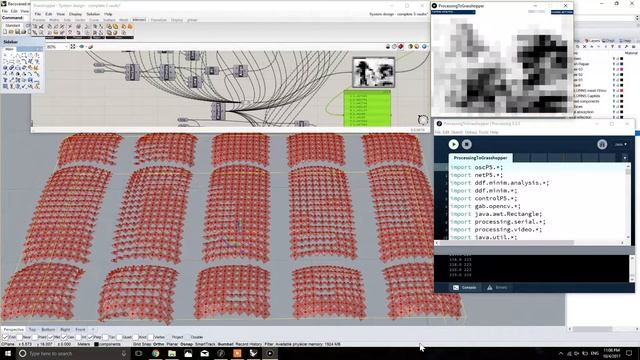Open the Java mode dropdown in Processing
The width and height of the screenshot is (640, 360).
click(x=621, y=144)
